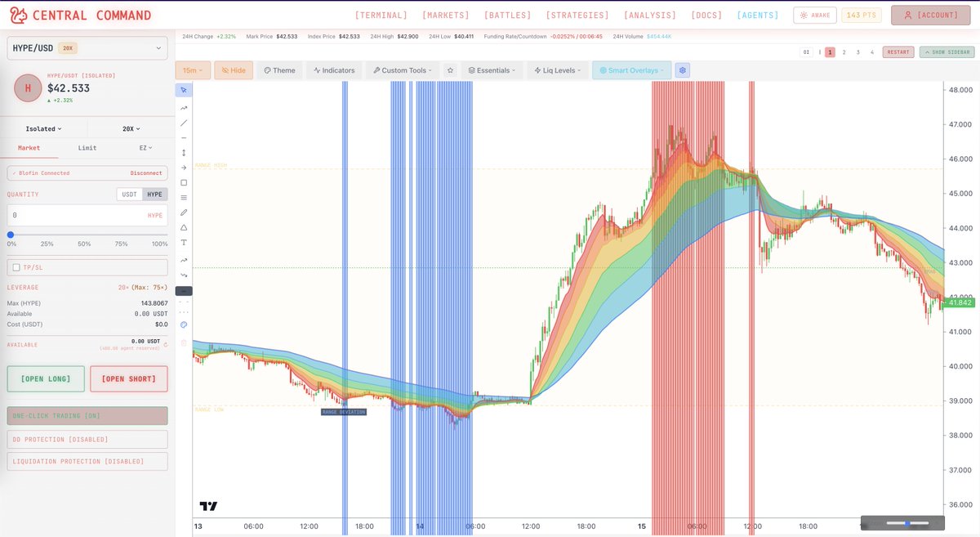
Task: Click Show Sidebar toggle button
Action: click(947, 51)
